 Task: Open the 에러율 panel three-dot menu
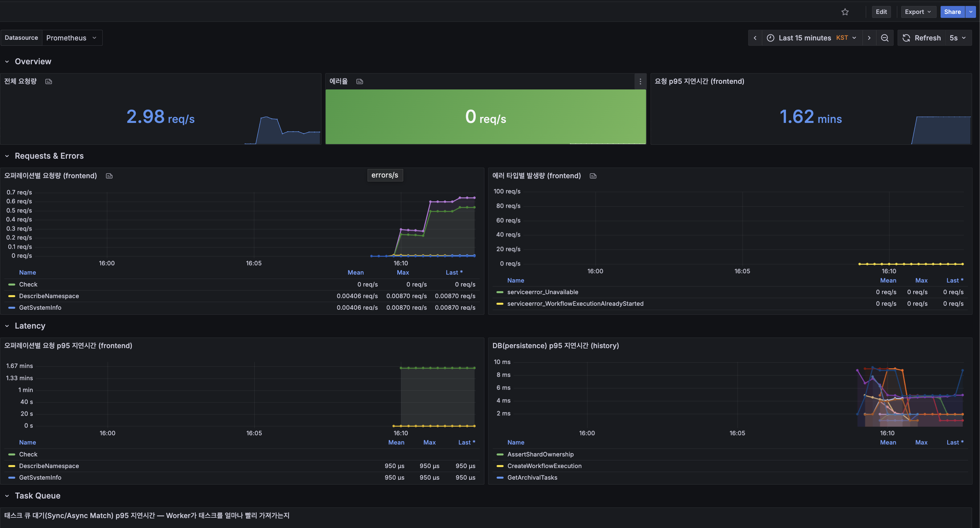coord(640,81)
